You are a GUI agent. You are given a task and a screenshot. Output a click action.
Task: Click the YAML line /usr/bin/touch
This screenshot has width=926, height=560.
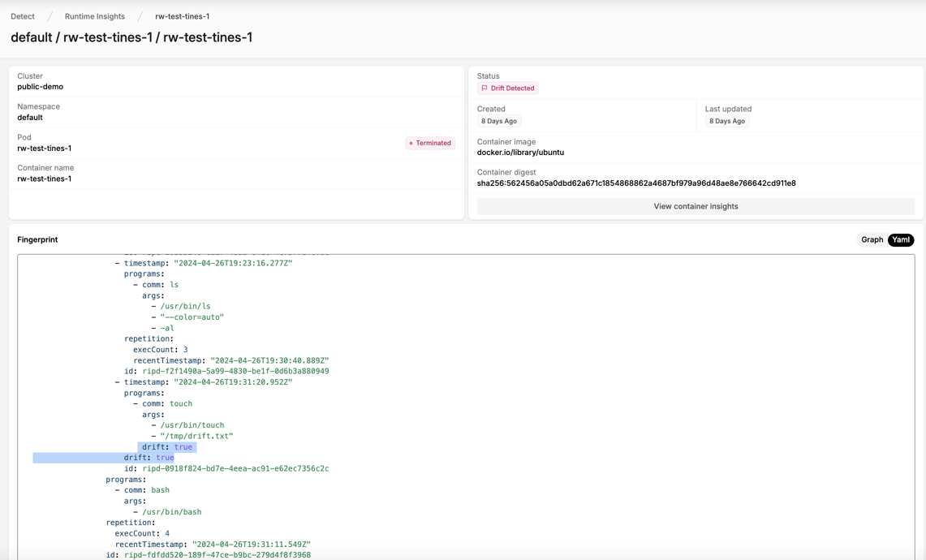click(187, 425)
